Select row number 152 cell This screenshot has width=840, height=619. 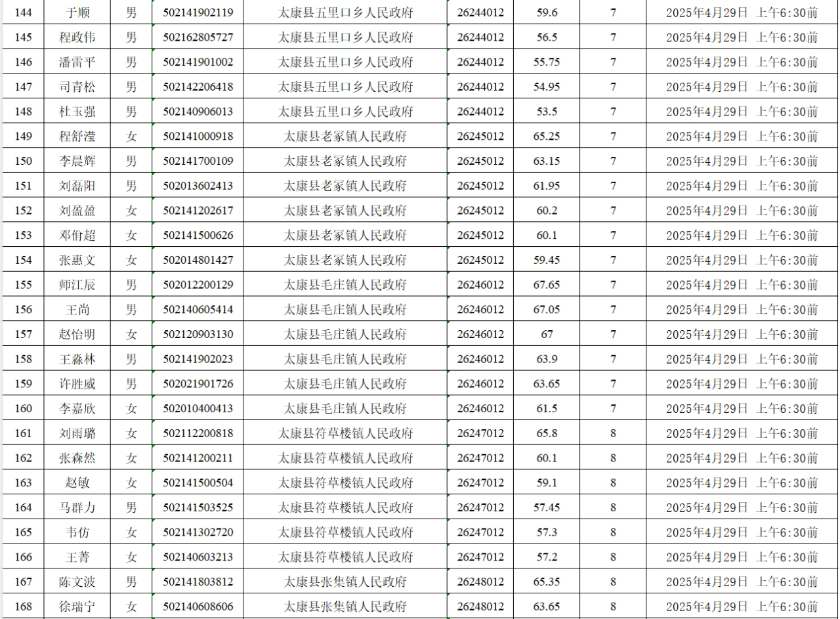[23, 211]
